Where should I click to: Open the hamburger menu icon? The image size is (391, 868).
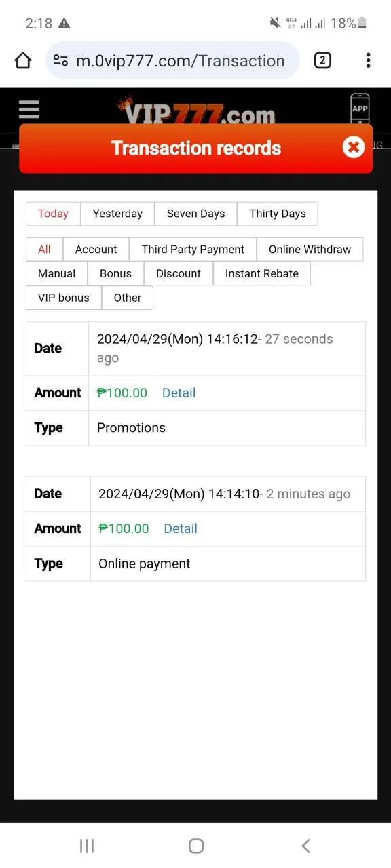(29, 109)
